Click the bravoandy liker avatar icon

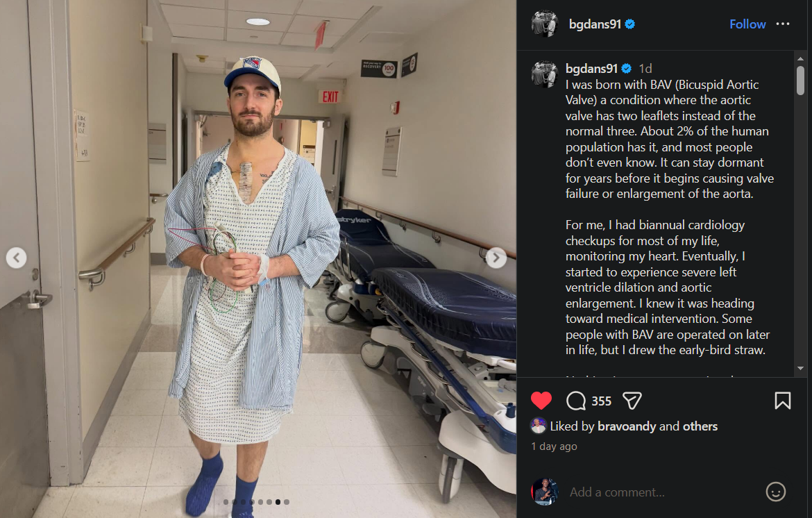click(x=539, y=426)
